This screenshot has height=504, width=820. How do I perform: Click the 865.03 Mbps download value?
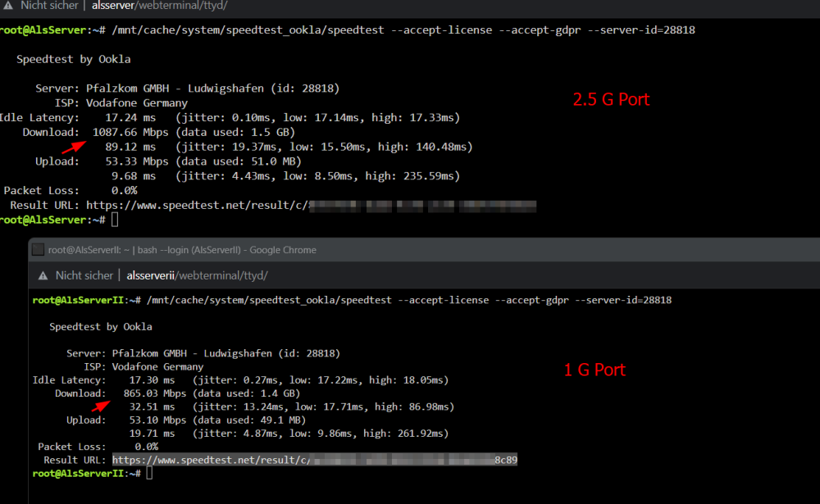pyautogui.click(x=155, y=393)
